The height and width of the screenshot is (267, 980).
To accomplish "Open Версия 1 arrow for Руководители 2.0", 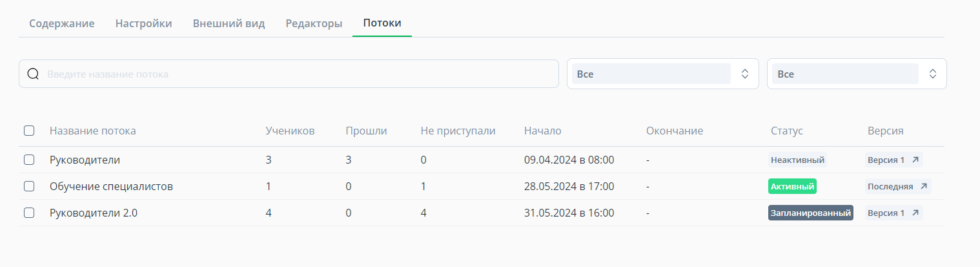I will (x=915, y=213).
